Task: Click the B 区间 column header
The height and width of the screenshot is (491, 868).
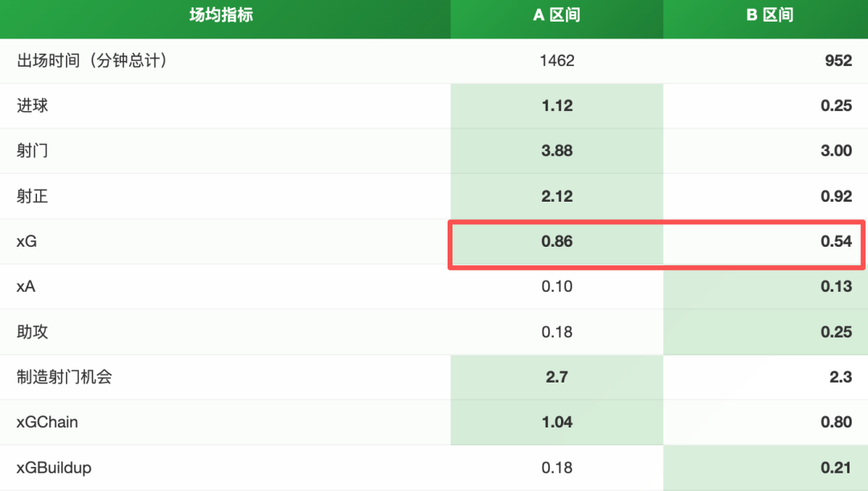Action: [769, 15]
